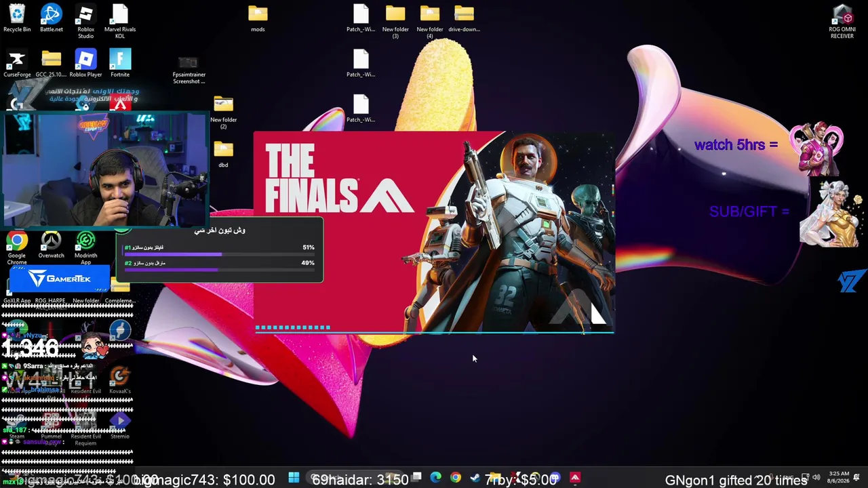Select the Marvel Rivals KOL file

point(120,22)
